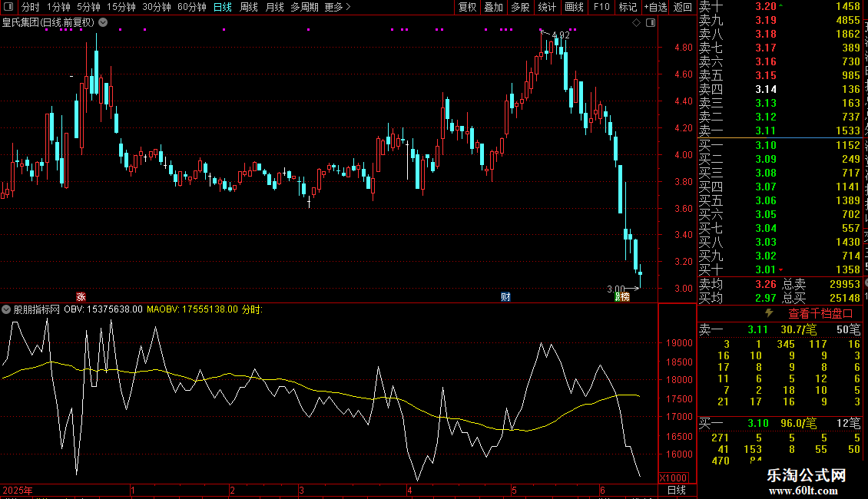Image resolution: width=868 pixels, height=499 pixels.
Task: Click the 买十 row price 3.01
Action: tap(766, 270)
